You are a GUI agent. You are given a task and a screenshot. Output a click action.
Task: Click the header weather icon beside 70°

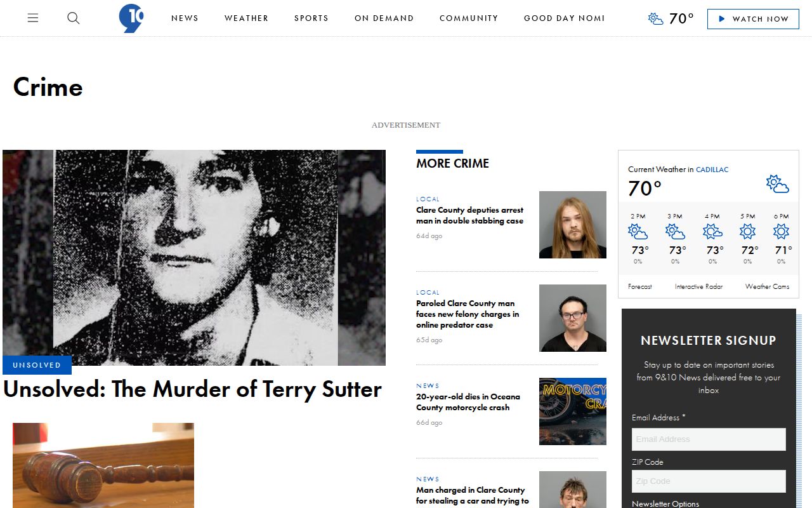(656, 18)
